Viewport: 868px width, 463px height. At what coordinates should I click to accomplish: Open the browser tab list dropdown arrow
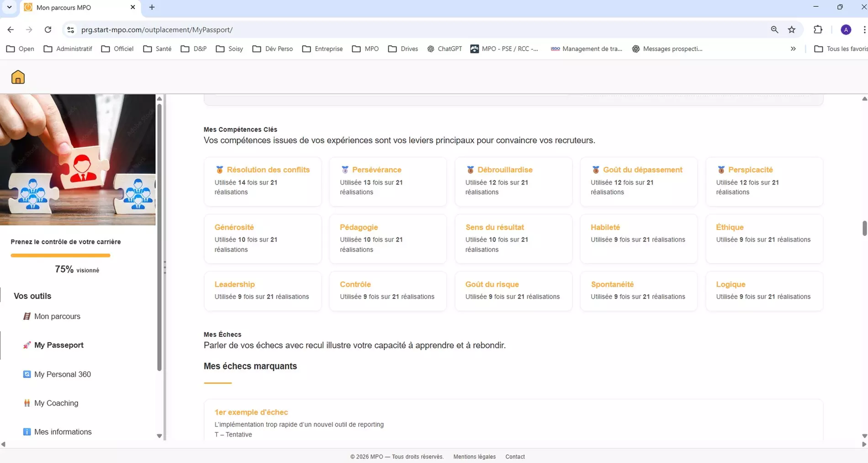pos(9,7)
